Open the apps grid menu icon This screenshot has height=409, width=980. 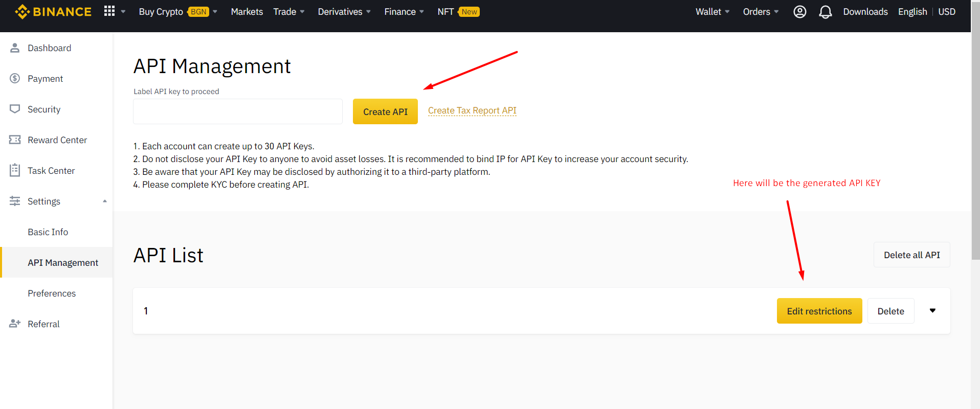[109, 11]
